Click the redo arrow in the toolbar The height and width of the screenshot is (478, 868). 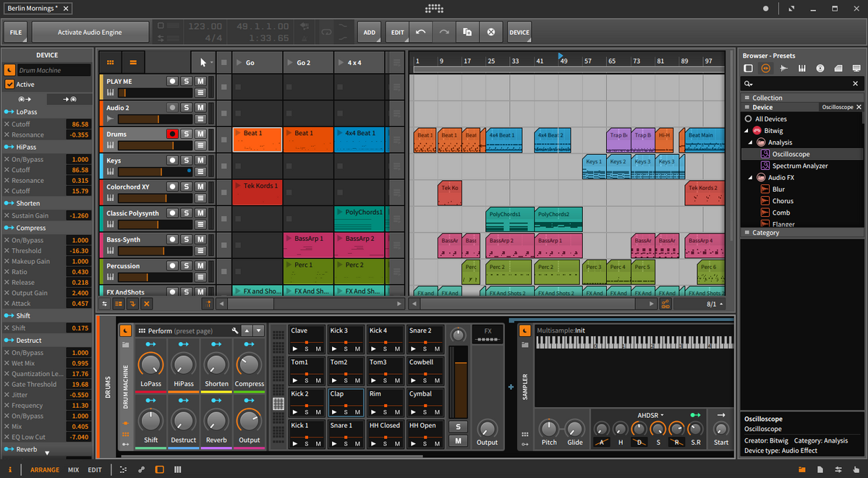(x=444, y=32)
